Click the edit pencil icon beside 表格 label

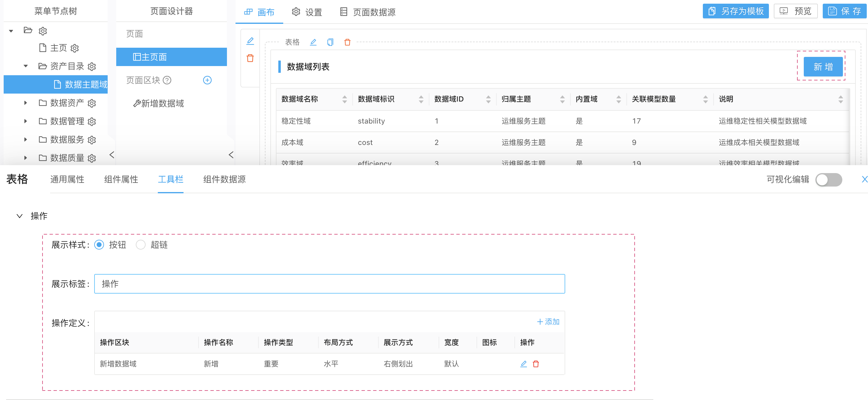(x=313, y=42)
